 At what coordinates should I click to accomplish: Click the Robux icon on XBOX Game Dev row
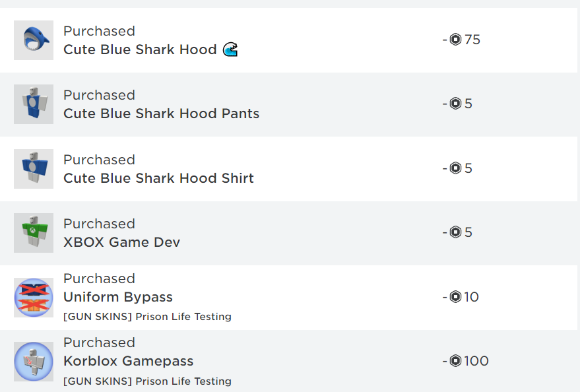[455, 232]
